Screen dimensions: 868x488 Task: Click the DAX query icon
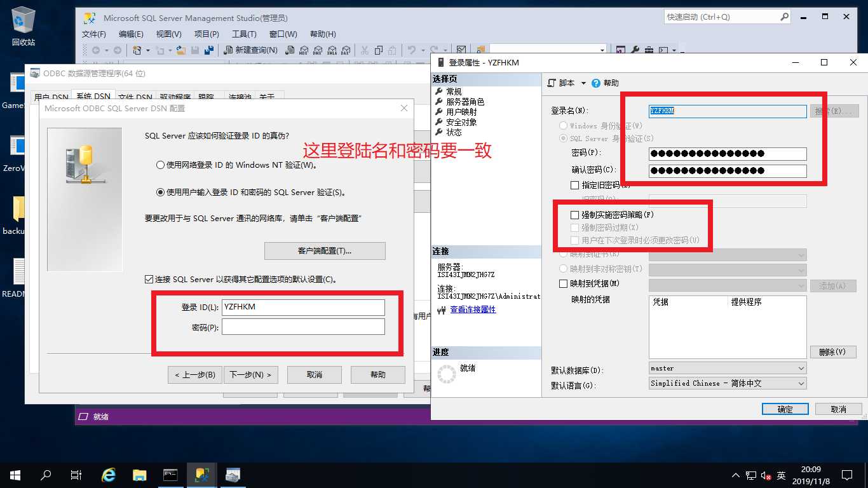pos(346,50)
